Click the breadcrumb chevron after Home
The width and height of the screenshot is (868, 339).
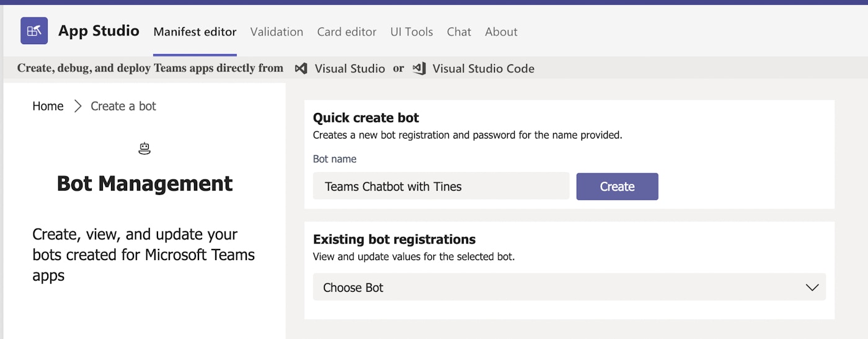tap(77, 106)
